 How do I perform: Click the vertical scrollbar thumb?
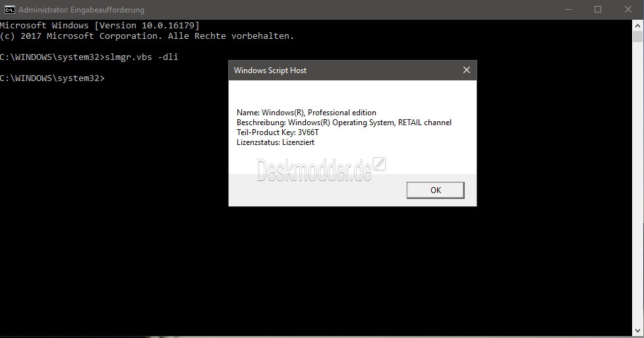click(x=637, y=36)
